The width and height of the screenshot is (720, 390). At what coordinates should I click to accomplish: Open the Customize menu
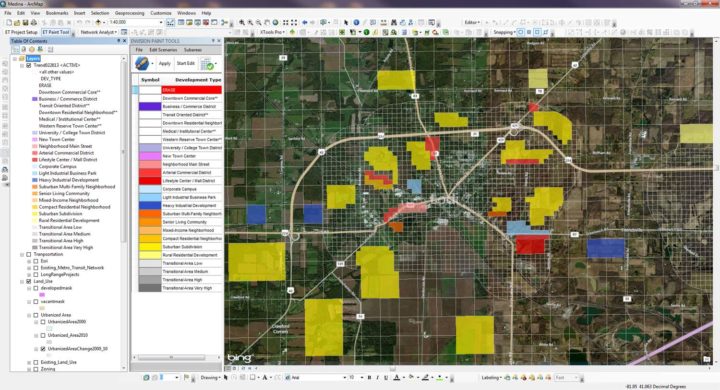[161, 13]
